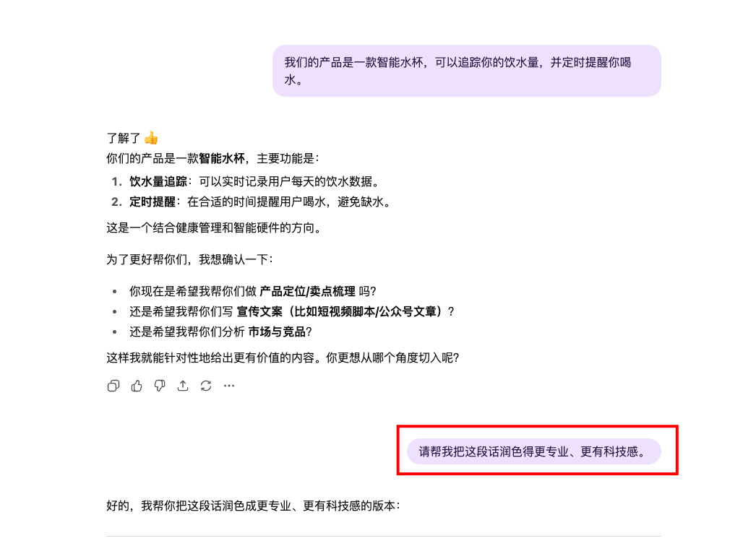Select the user message about 智能水杯
The image size is (756, 541).
(x=467, y=71)
